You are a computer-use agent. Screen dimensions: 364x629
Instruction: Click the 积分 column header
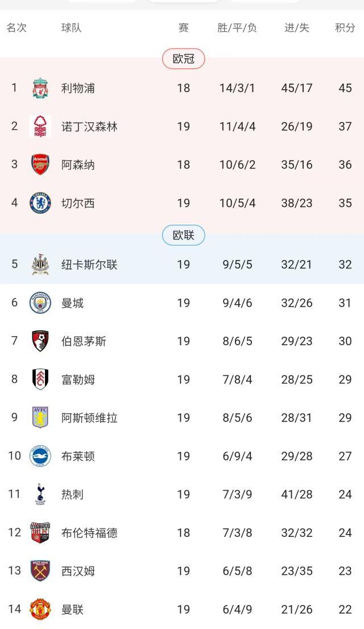click(345, 28)
